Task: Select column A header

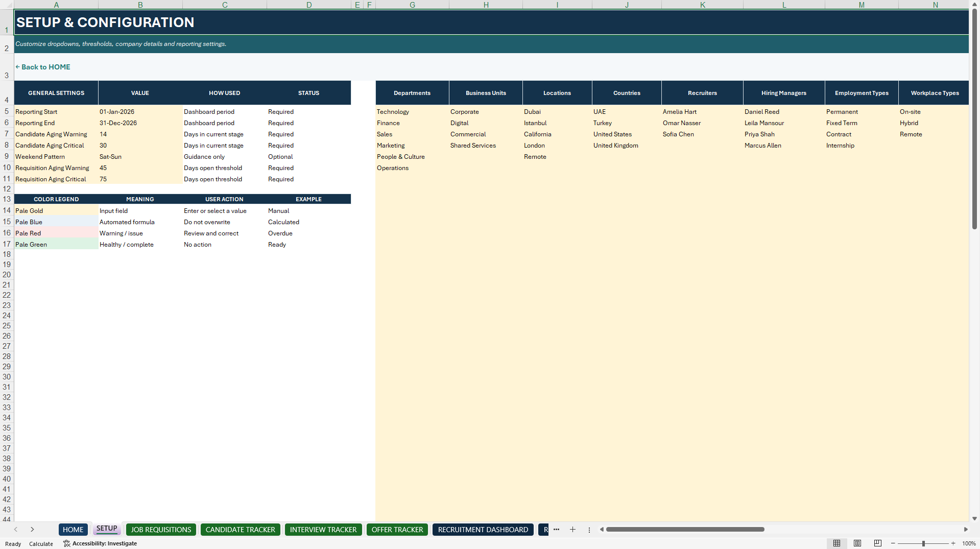Action: [x=56, y=5]
